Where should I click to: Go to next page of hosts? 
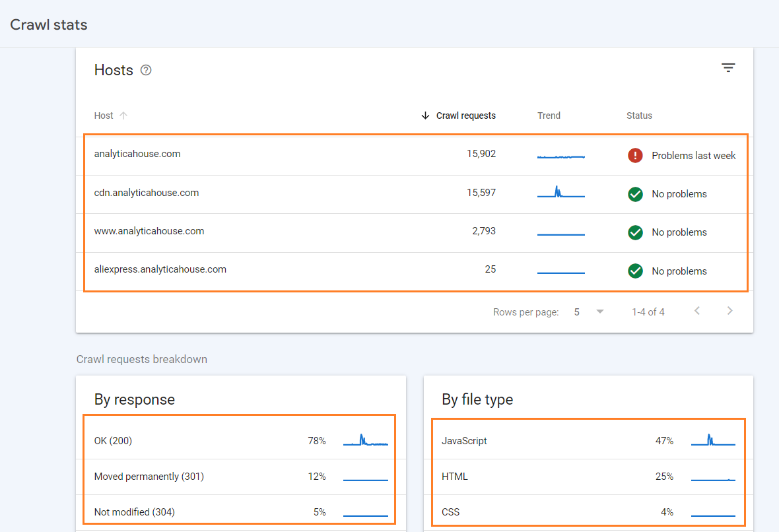729,311
